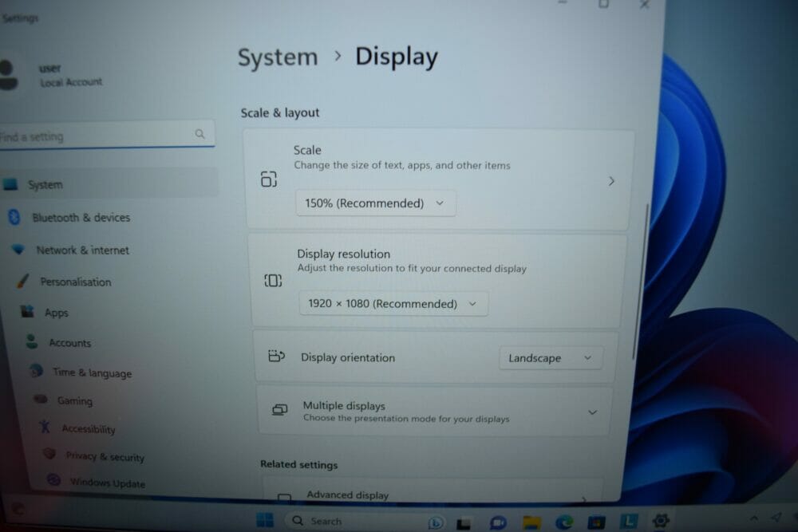Open File Explorer from taskbar

531,522
